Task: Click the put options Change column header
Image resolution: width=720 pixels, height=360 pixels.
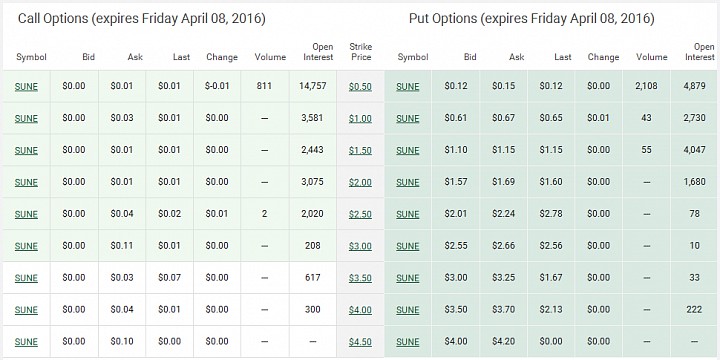Action: coord(603,57)
